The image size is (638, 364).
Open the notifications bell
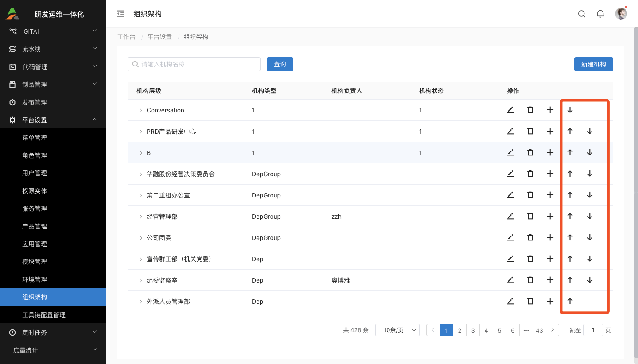tap(600, 14)
